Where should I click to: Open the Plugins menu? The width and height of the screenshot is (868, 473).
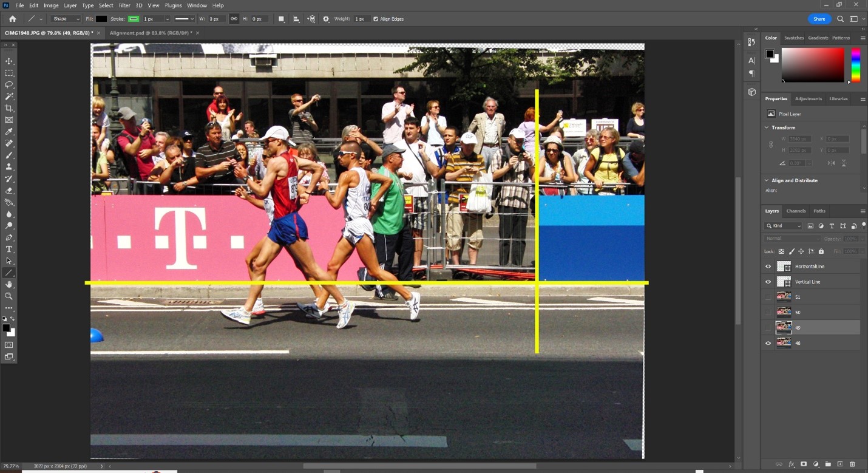pyautogui.click(x=173, y=5)
